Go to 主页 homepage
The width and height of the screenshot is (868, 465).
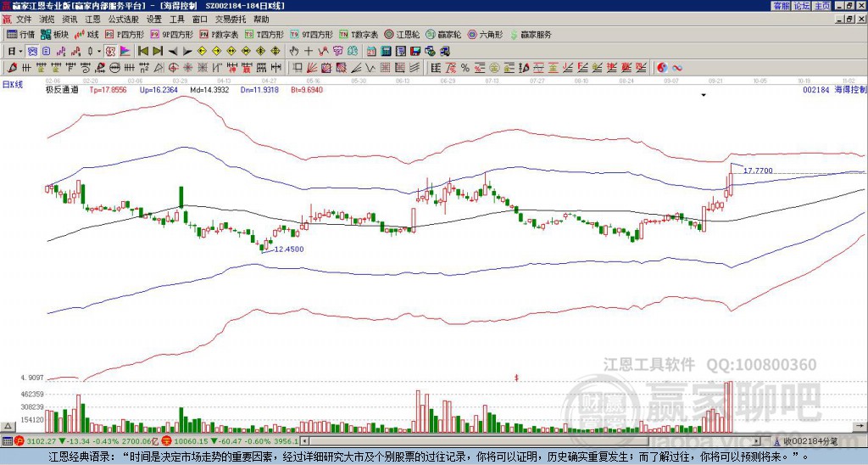(x=822, y=6)
